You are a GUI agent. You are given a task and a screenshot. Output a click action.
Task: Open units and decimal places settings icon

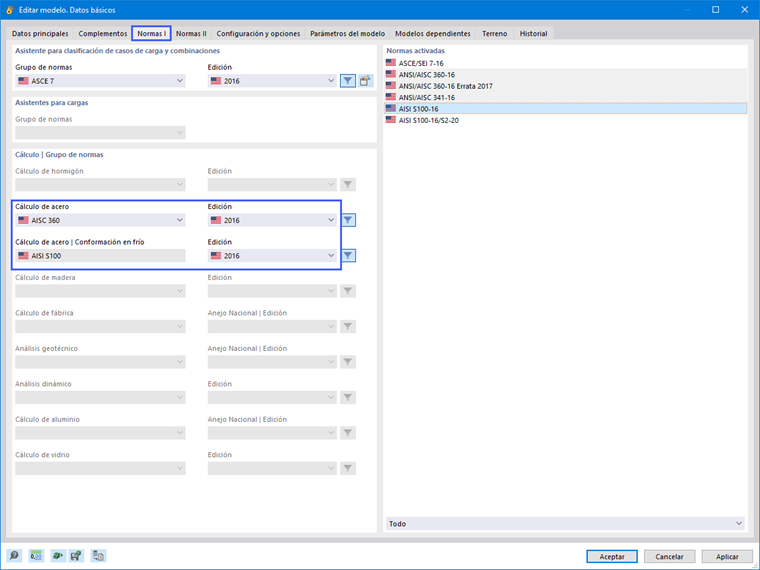coord(36,555)
